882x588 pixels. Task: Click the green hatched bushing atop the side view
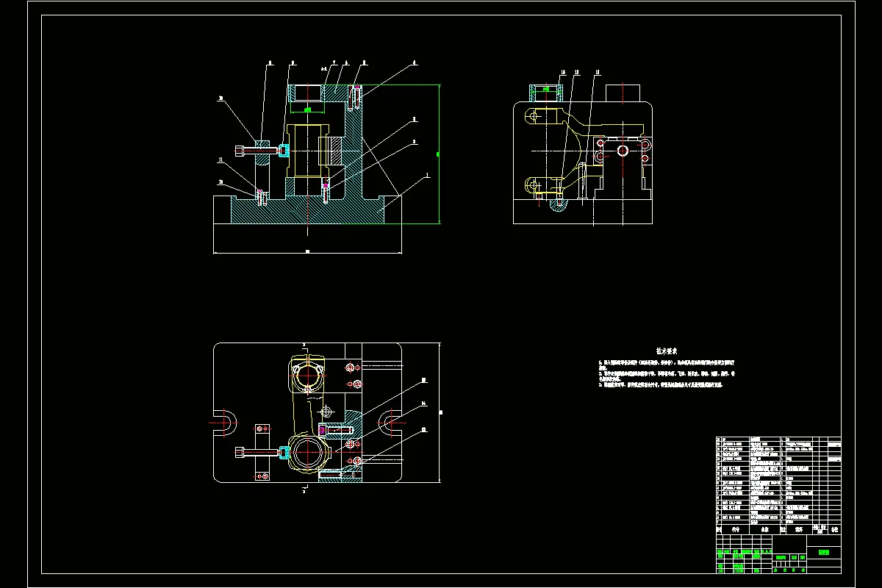(545, 93)
